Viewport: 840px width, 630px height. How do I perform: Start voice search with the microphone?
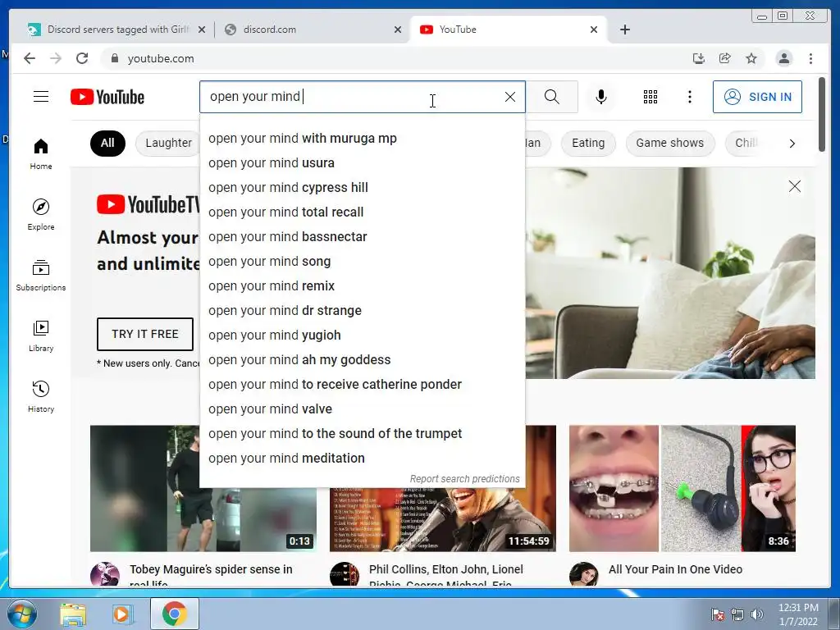coord(601,97)
